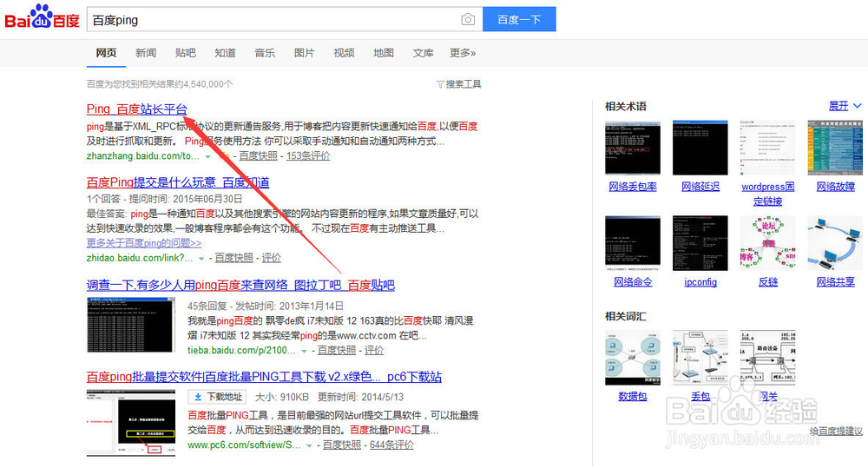Click the 网络共享 label link
Viewport: 868px width, 468px height.
(x=835, y=282)
